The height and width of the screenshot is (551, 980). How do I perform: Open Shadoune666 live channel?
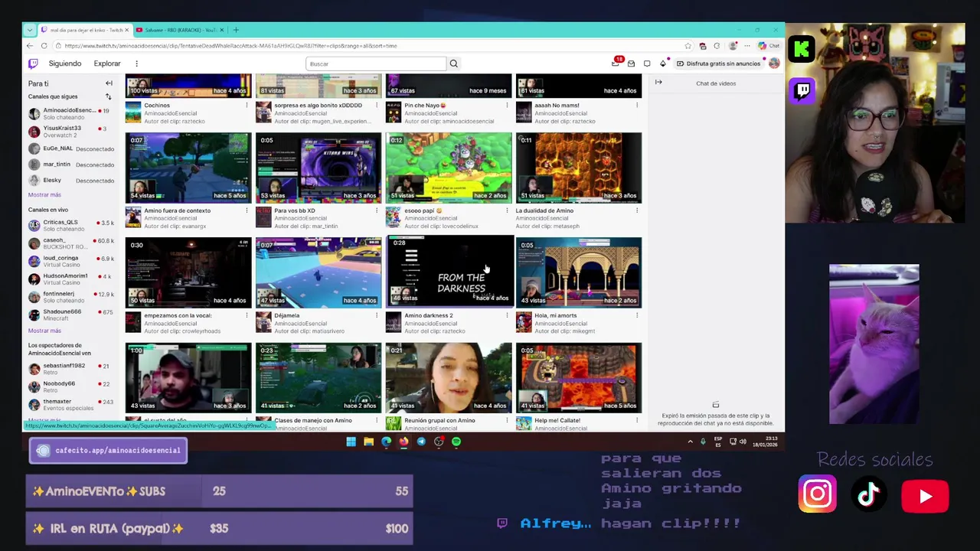click(x=70, y=315)
